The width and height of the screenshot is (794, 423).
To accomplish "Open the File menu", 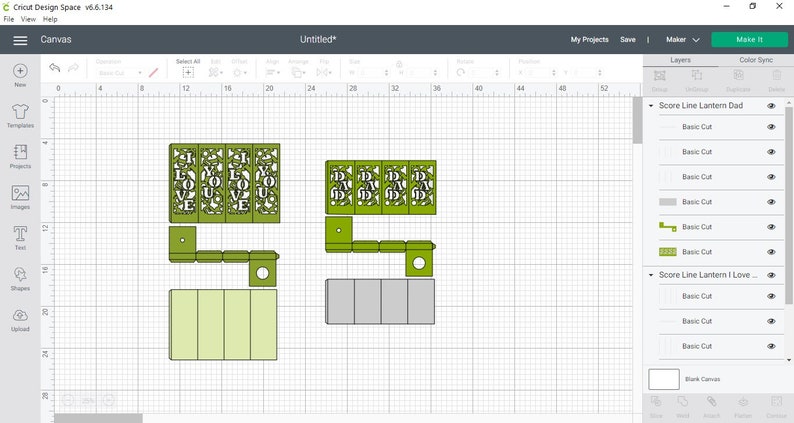I will click(x=9, y=19).
